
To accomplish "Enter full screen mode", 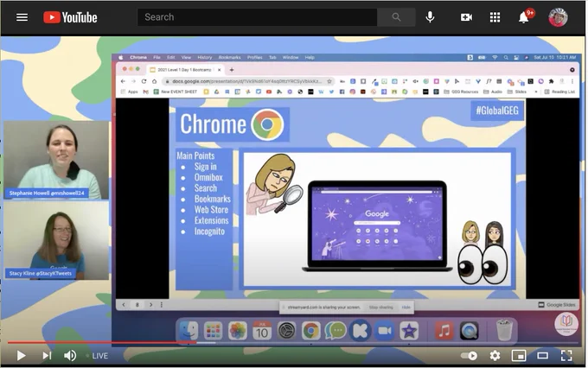I will (566, 355).
